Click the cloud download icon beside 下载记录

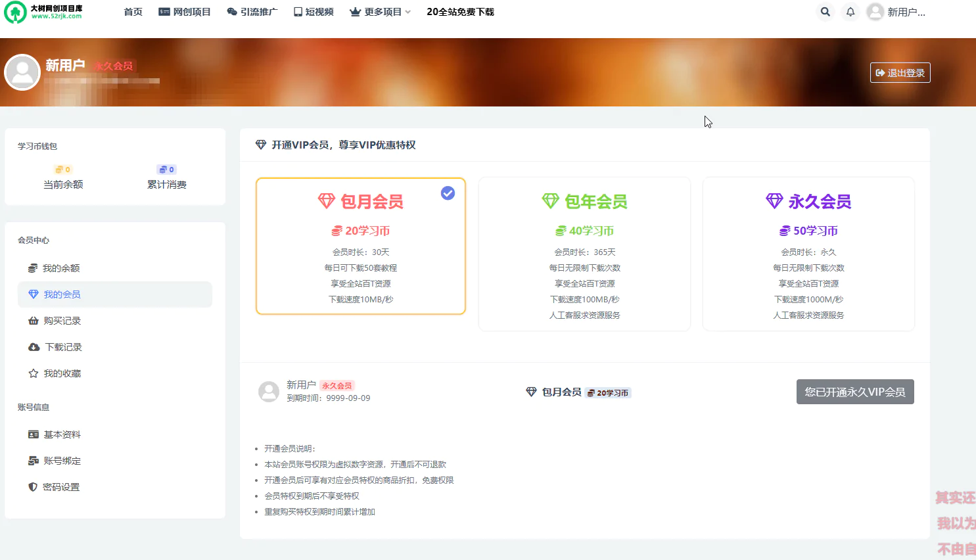(x=34, y=347)
